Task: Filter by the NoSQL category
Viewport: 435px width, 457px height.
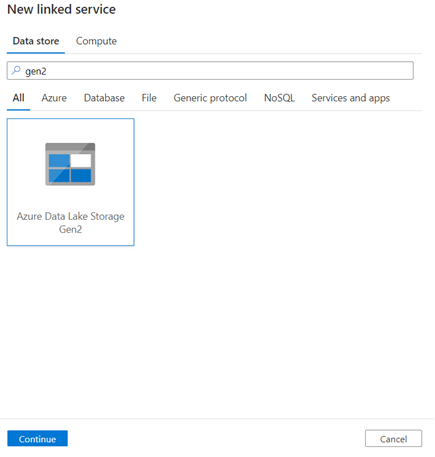Action: tap(279, 98)
